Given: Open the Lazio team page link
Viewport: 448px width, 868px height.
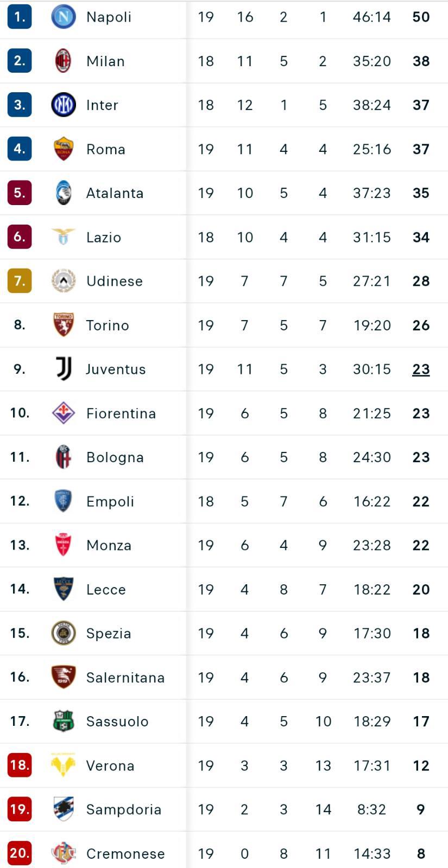Looking at the screenshot, I should point(103,237).
